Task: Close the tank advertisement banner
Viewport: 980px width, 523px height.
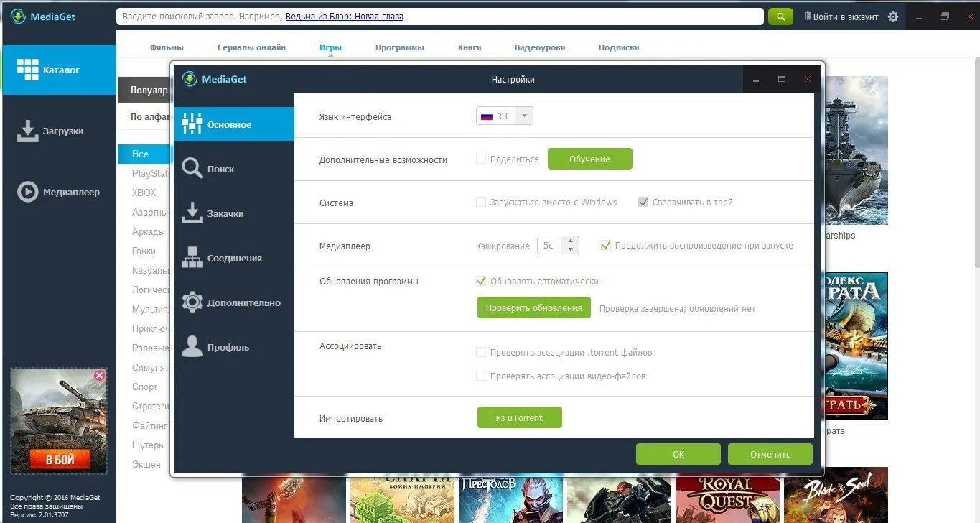Action: click(100, 375)
